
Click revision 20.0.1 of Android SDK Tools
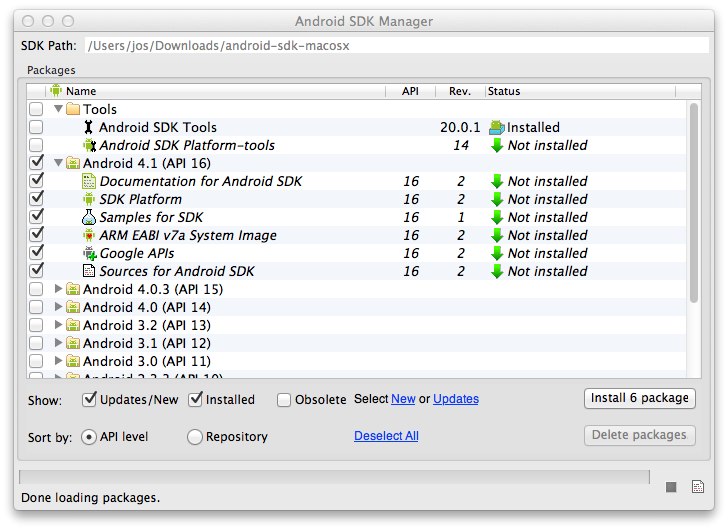click(460, 127)
